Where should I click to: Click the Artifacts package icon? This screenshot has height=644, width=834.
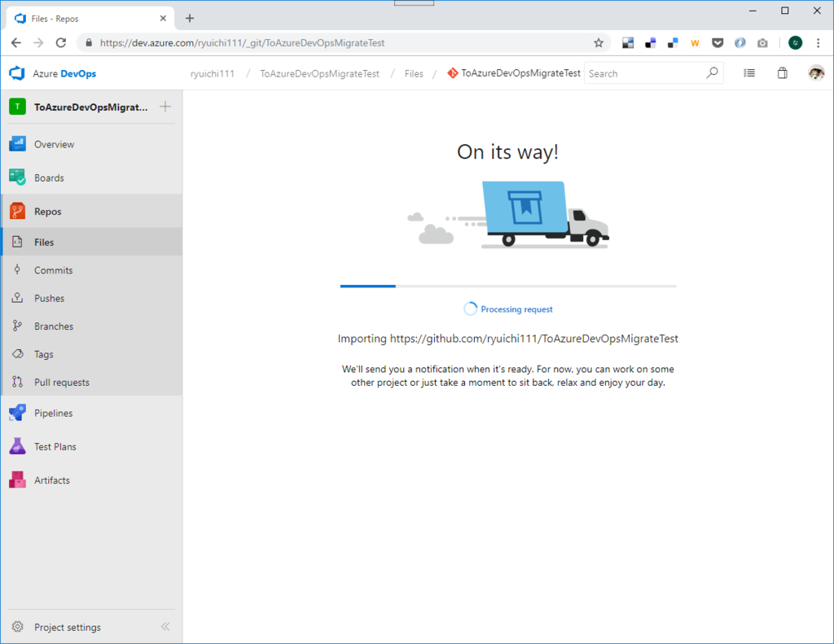click(17, 480)
